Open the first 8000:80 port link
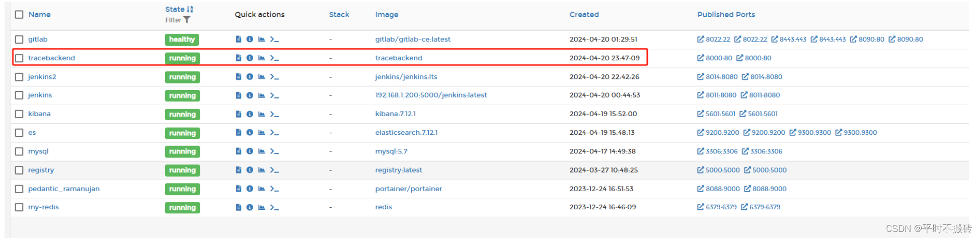 pos(715,58)
